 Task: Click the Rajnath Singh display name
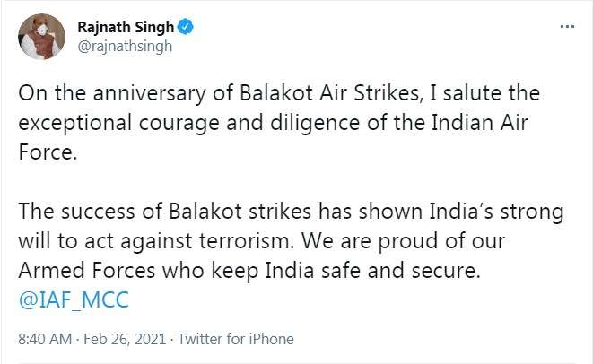(x=126, y=27)
